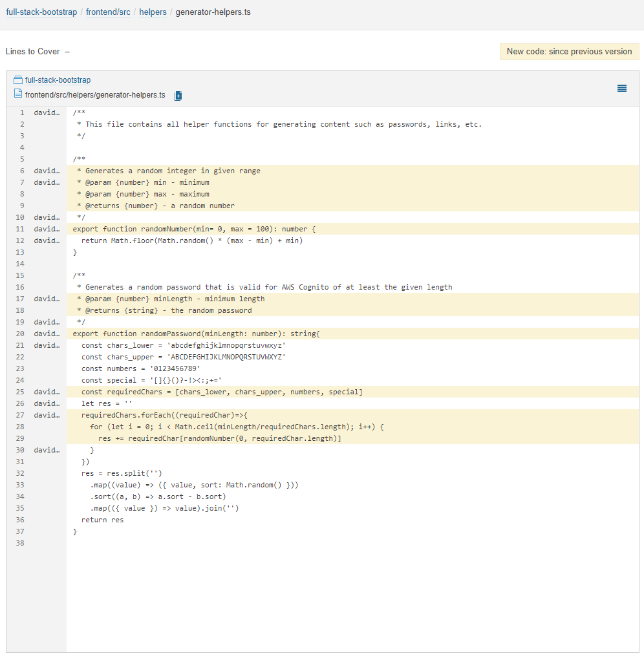Open the helpers breadcrumb link
Screen dimensions: 644x660
[x=153, y=12]
